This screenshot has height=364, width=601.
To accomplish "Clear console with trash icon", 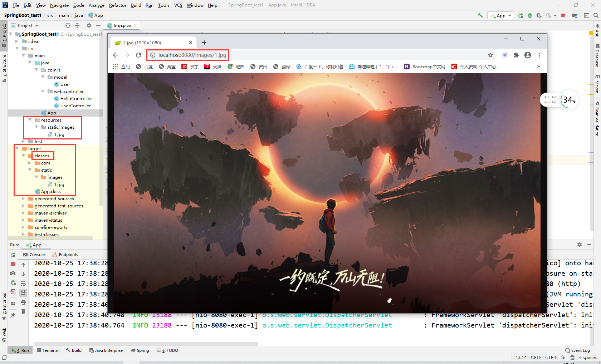I will (23, 311).
